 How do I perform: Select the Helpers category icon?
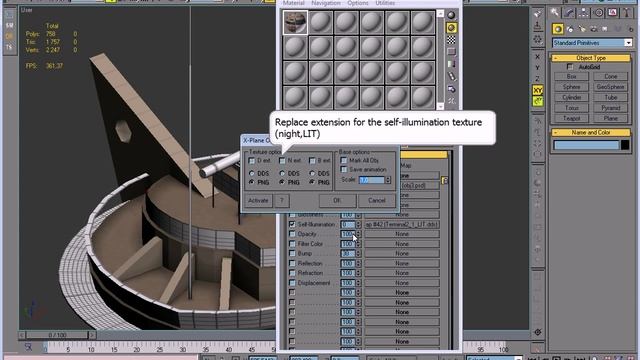(x=605, y=29)
